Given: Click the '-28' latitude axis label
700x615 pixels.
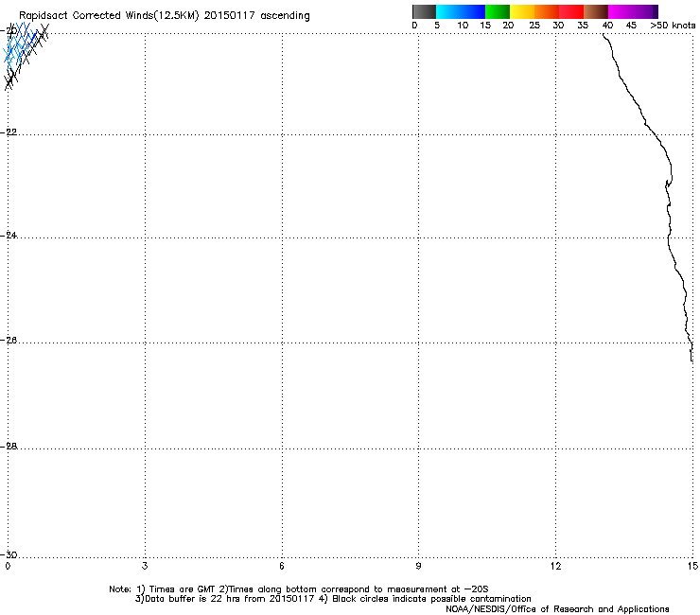Looking at the screenshot, I should [9, 446].
